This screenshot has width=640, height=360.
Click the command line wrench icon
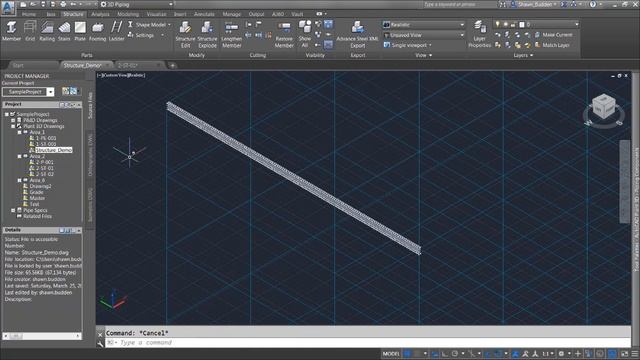pyautogui.click(x=100, y=343)
